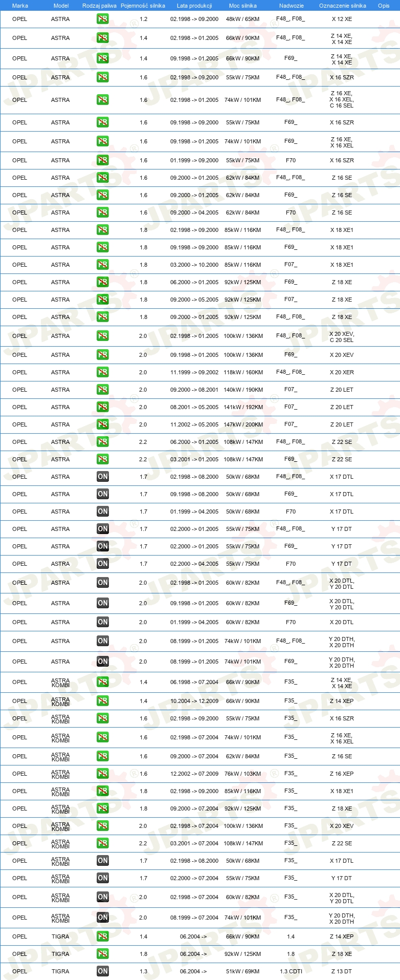The height and width of the screenshot is (980, 400).
Task: Select production dates 12.2002 -> 07.2009
Action: (194, 774)
